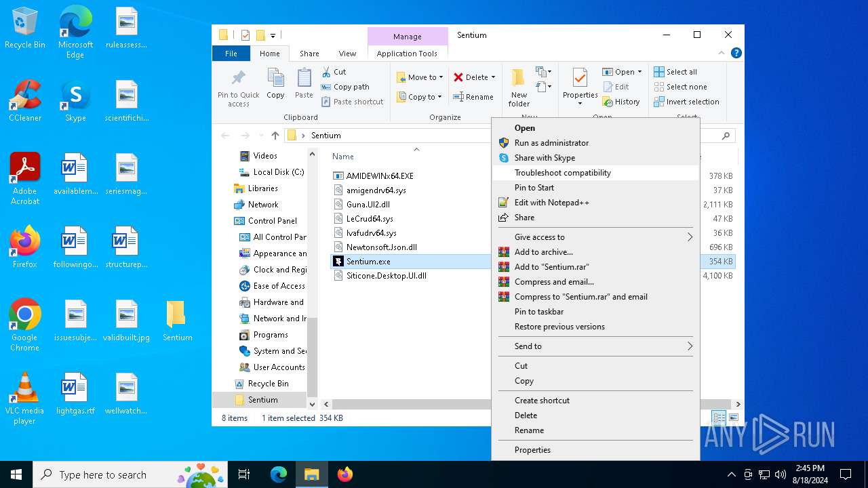Click navigation pane scroll down arrow
Viewport: 868px width, 488px height.
(x=313, y=404)
